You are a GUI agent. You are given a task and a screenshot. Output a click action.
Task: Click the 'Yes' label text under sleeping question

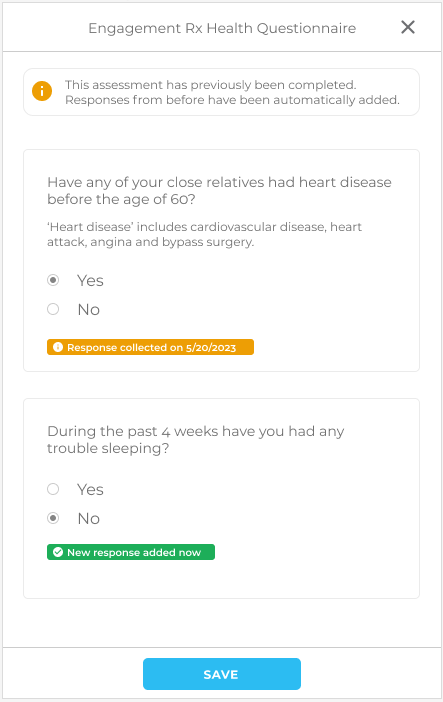pyautogui.click(x=90, y=489)
